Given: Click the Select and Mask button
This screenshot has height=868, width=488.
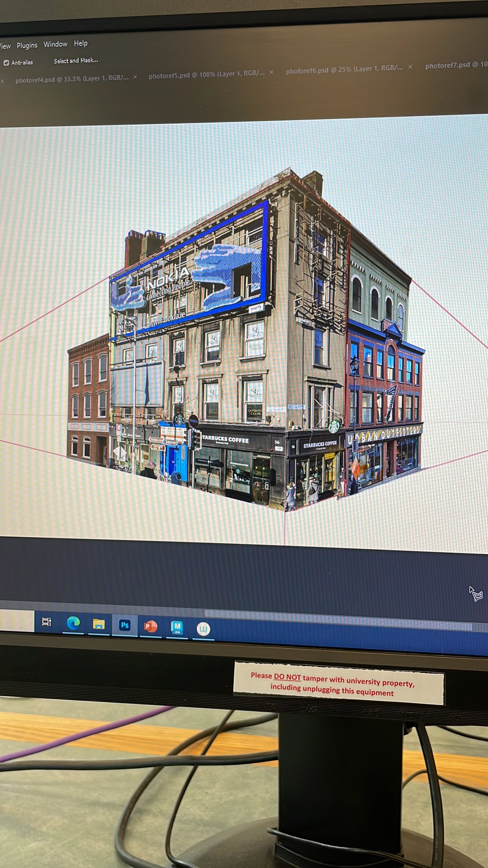Looking at the screenshot, I should pos(76,61).
